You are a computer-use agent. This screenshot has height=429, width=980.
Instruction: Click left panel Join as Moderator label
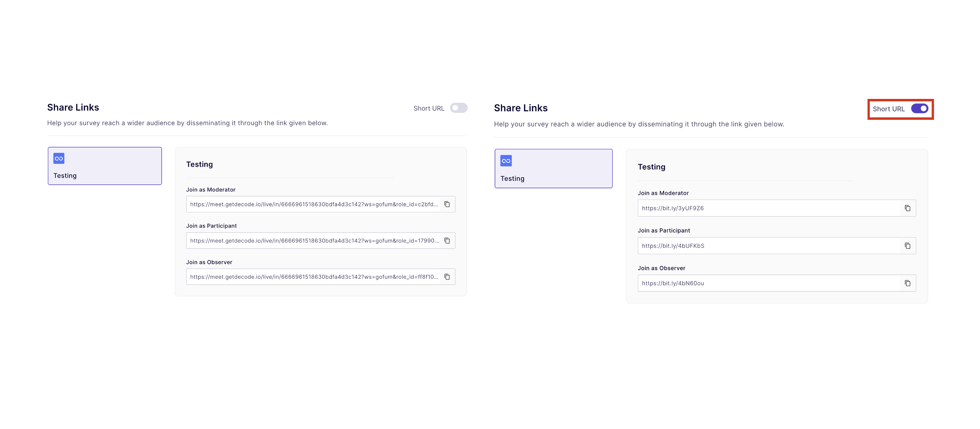211,190
